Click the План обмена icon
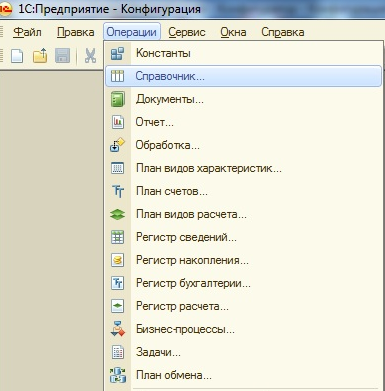Viewport: 385px width, 391px height. coord(118,375)
